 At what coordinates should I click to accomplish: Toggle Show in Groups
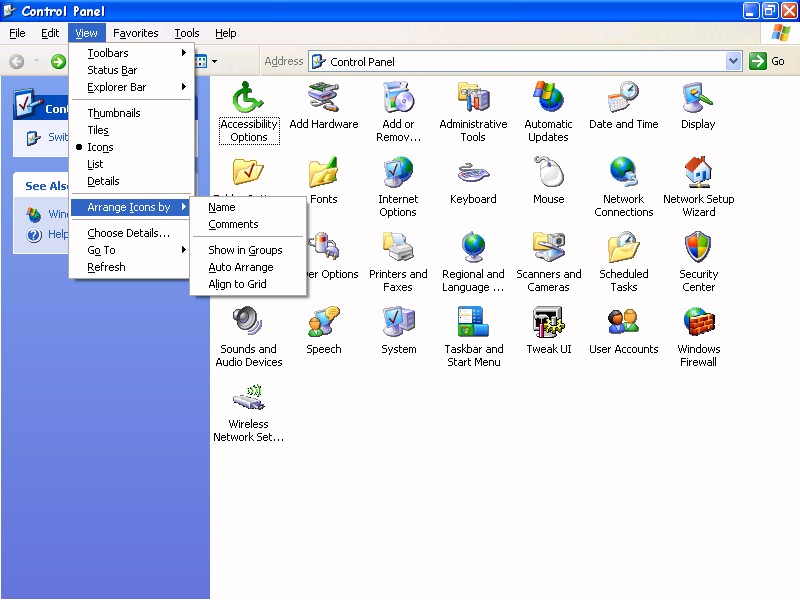pos(248,250)
